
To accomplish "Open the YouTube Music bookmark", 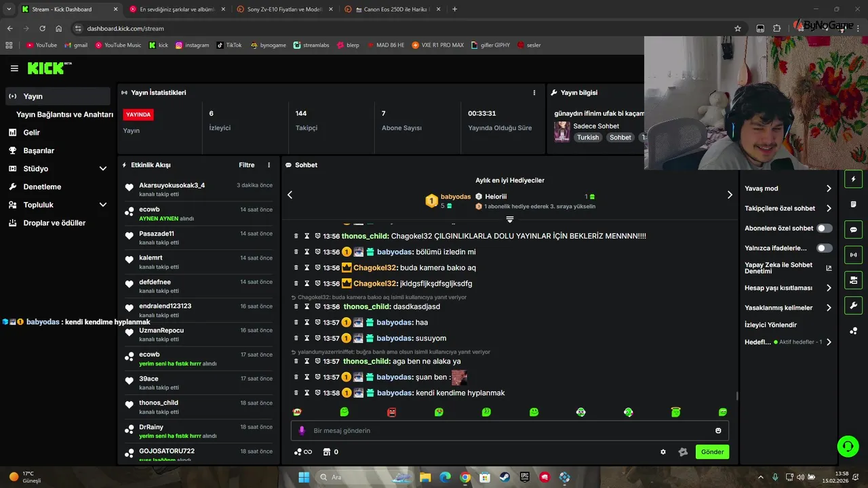I will click(118, 45).
